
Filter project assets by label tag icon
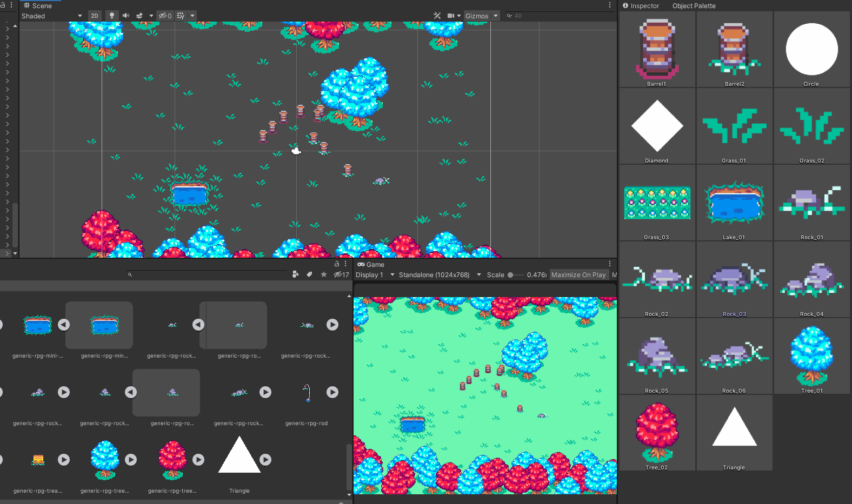point(309,274)
